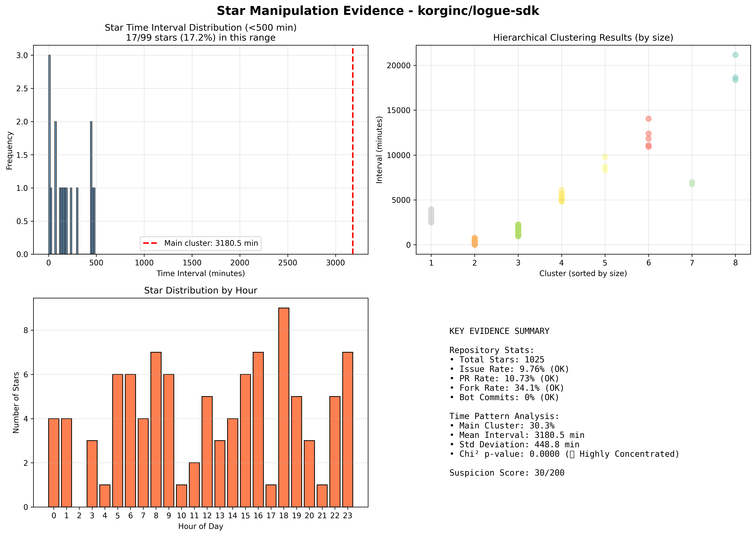Image resolution: width=756 pixels, height=536 pixels.
Task: Select the 'Bot Commits: 0% (OK)' line
Action: 504,397
